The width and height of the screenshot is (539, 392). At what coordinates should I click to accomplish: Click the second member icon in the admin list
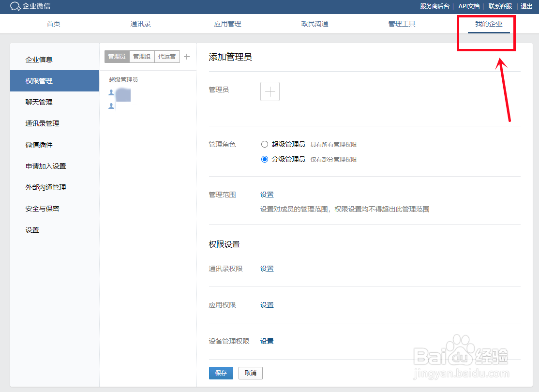click(x=111, y=106)
